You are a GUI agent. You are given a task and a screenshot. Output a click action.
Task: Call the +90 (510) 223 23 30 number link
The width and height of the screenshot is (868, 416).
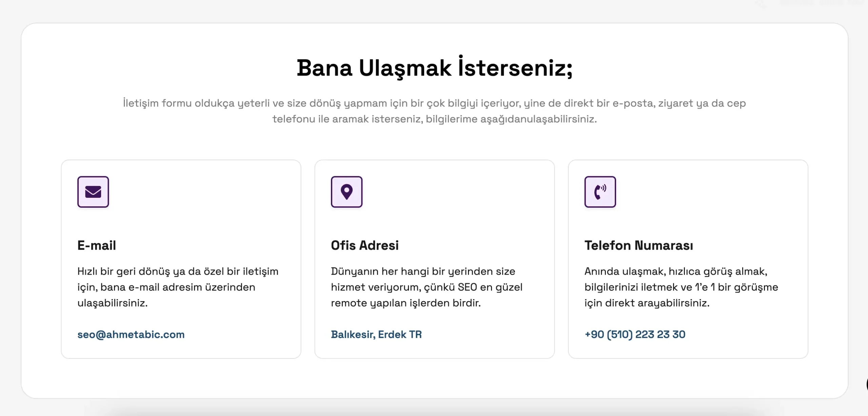pyautogui.click(x=635, y=335)
